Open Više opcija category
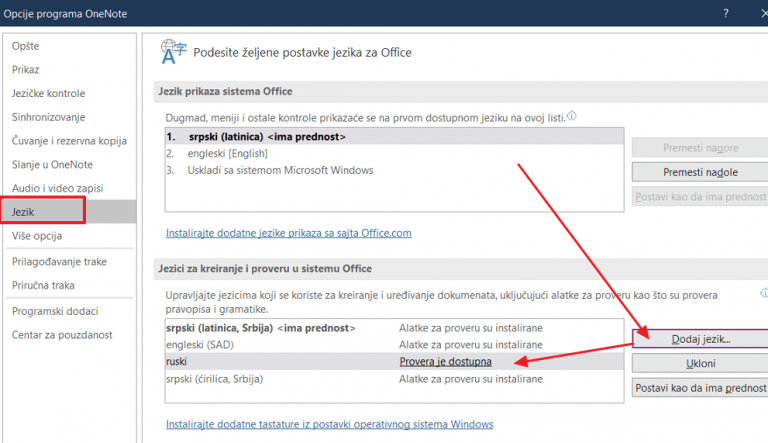Image resolution: width=768 pixels, height=443 pixels. [x=37, y=236]
